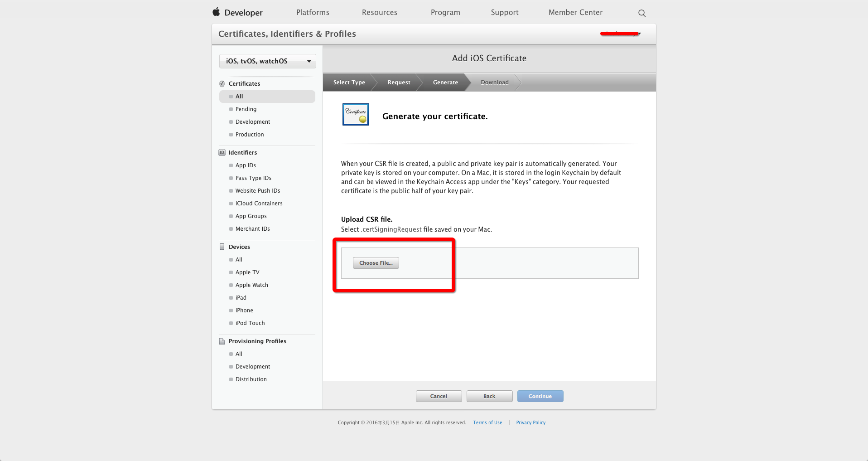Select All under Certificates
The image size is (868, 461).
(x=267, y=97)
